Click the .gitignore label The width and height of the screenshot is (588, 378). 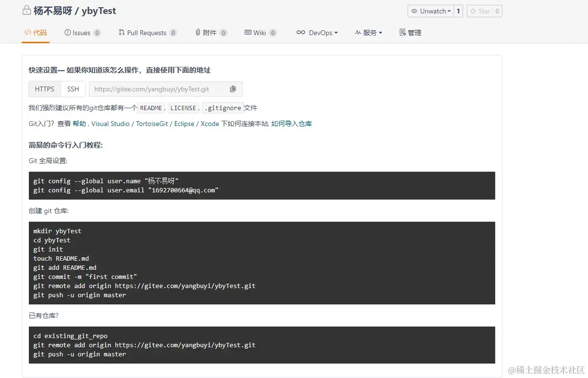click(222, 108)
